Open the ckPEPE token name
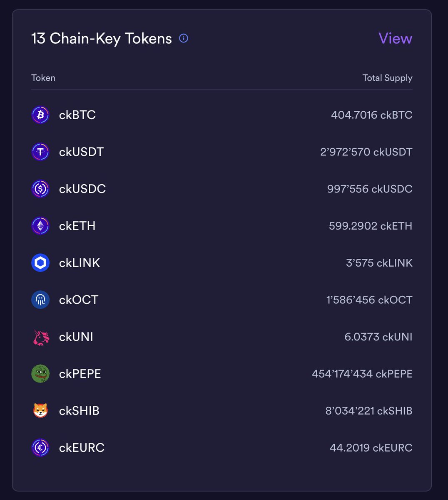 [x=80, y=374]
